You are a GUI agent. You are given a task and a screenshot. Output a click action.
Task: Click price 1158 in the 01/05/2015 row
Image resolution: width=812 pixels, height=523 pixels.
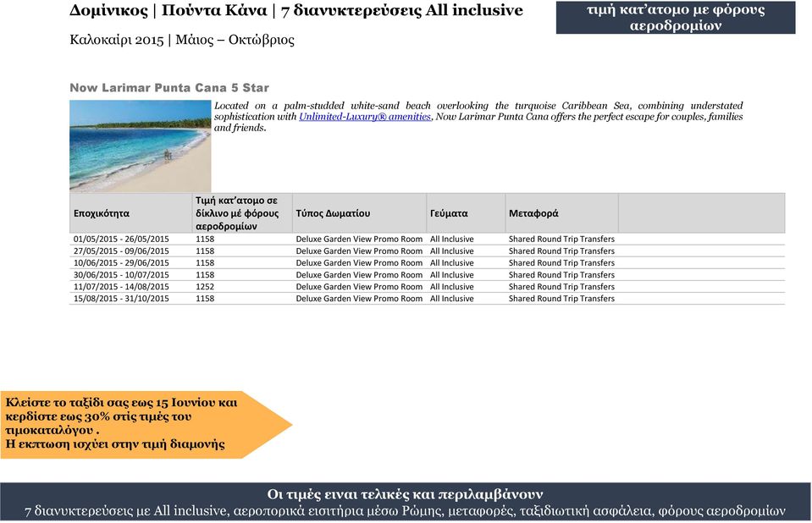[205, 239]
